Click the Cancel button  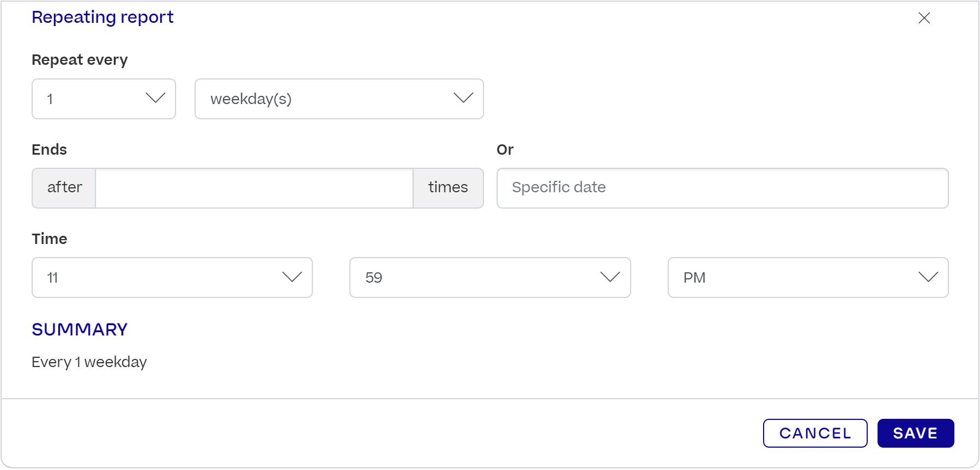pos(815,433)
